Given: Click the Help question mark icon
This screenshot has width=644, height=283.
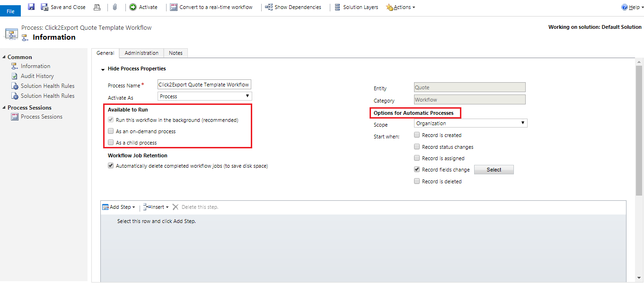Looking at the screenshot, I should click(624, 7).
